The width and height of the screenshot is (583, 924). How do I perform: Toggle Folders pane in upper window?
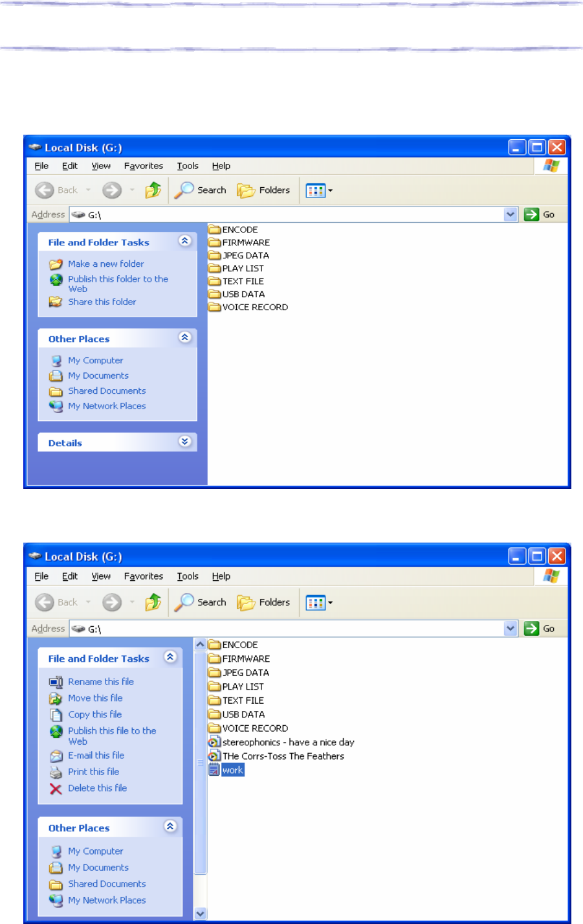point(263,190)
